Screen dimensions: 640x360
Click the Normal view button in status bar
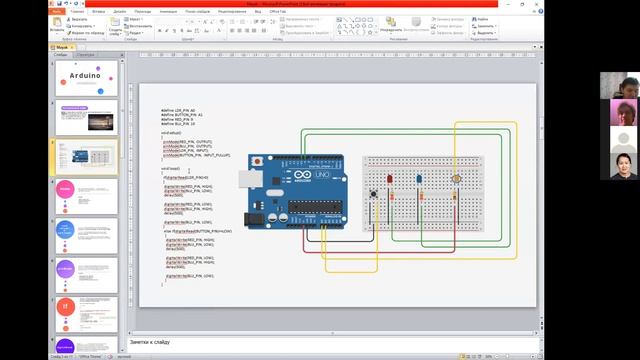point(462,356)
